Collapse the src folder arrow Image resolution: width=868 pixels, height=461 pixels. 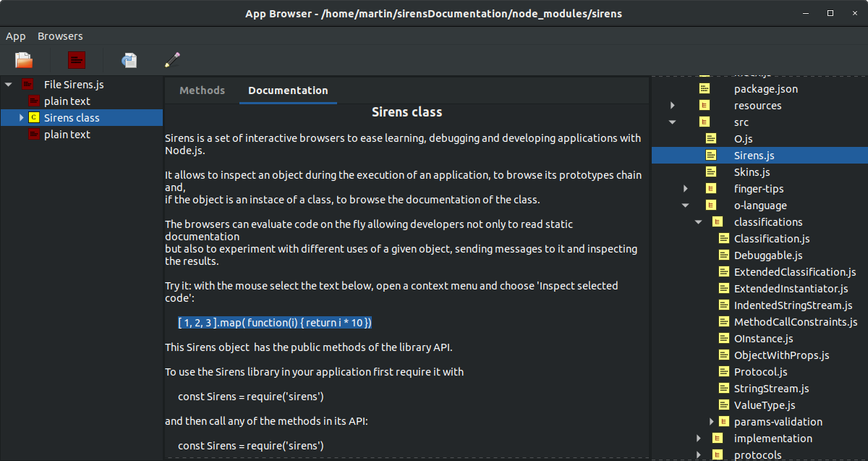[x=673, y=122]
